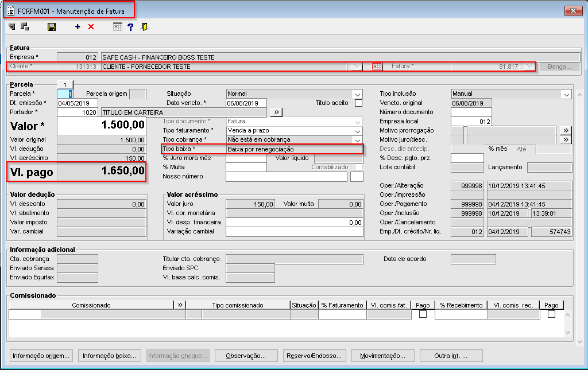Click the red grid icon before Fatura
The width and height of the screenshot is (588, 370).
coord(377,67)
